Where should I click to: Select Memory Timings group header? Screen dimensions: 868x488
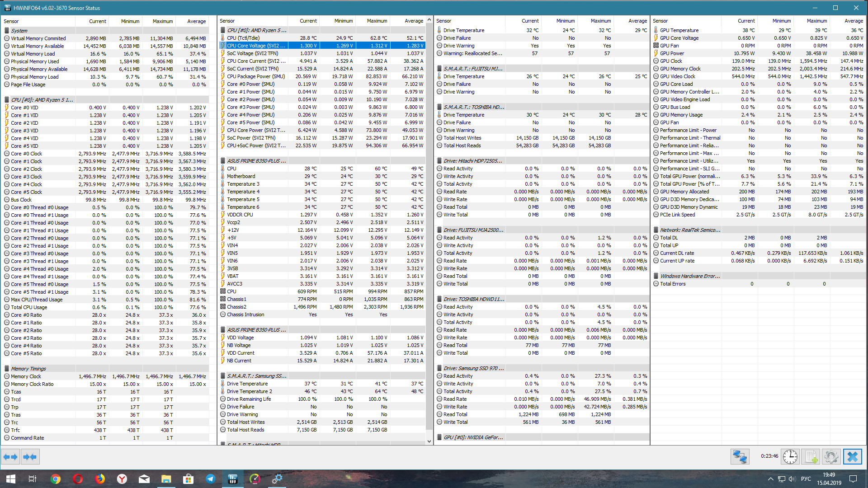(28, 369)
